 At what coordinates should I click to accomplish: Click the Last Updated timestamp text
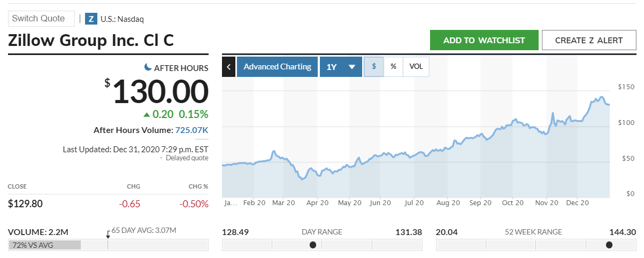(136, 149)
